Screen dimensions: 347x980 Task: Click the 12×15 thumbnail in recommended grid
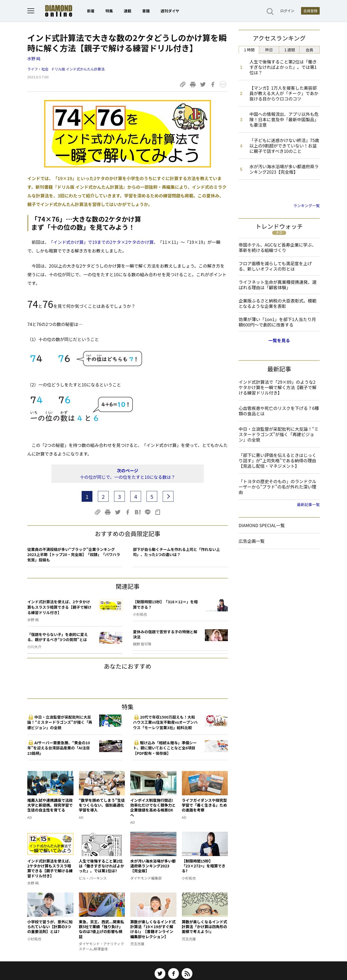point(50,844)
